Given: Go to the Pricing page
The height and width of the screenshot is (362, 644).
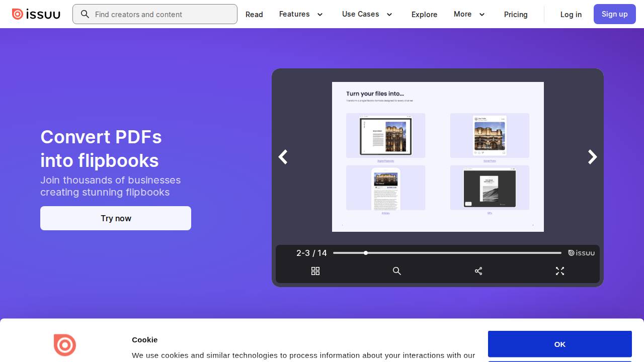Looking at the screenshot, I should click(516, 15).
